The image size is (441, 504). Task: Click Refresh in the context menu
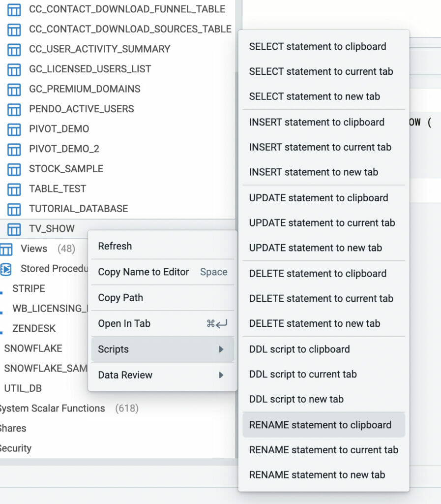tap(115, 246)
